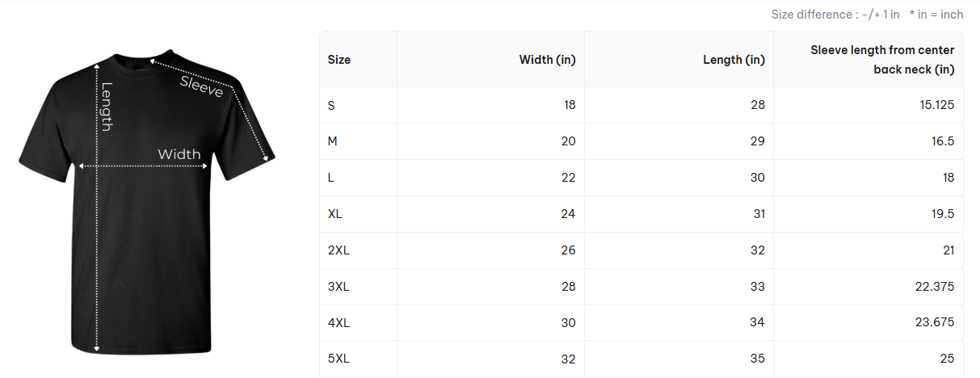Select the 2XL size row label
980x378 pixels.
[x=339, y=250]
